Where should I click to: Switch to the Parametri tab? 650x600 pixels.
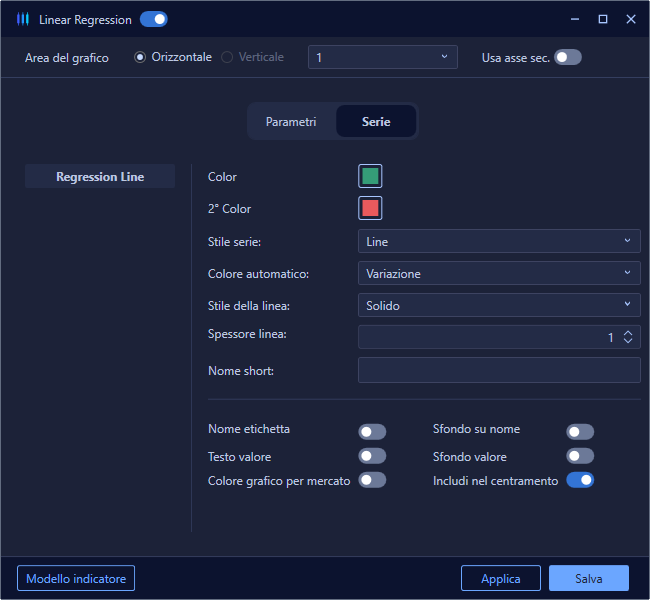click(291, 121)
